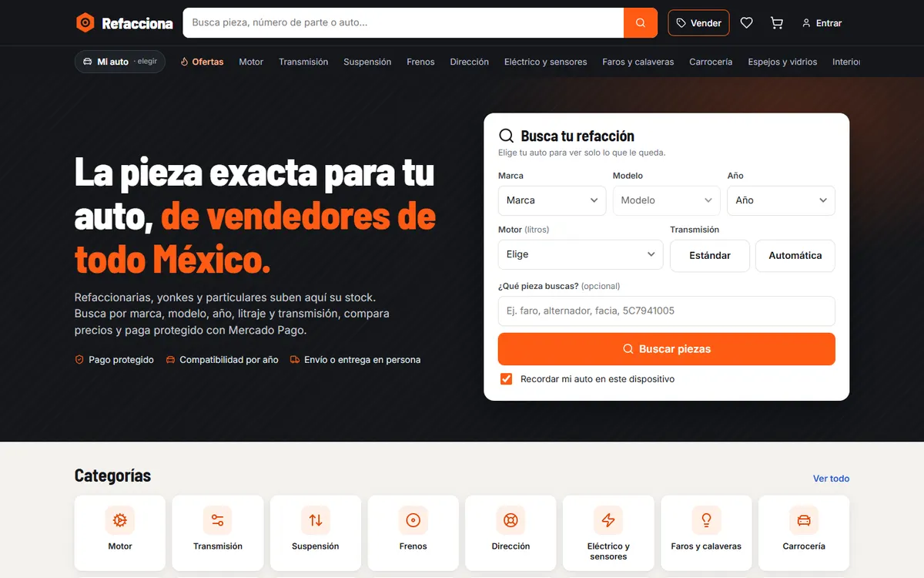Click the Vender button
The width and height of the screenshot is (924, 578).
pos(699,23)
